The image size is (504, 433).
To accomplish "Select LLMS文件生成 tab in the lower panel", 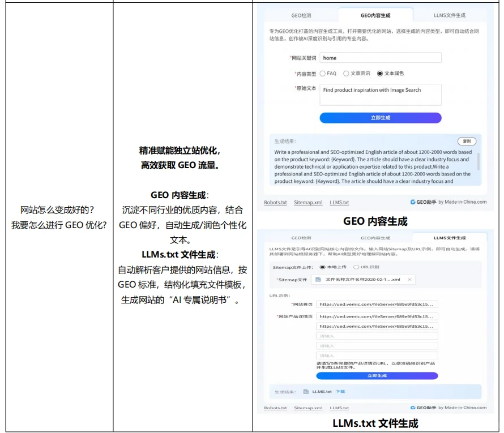I will point(450,238).
